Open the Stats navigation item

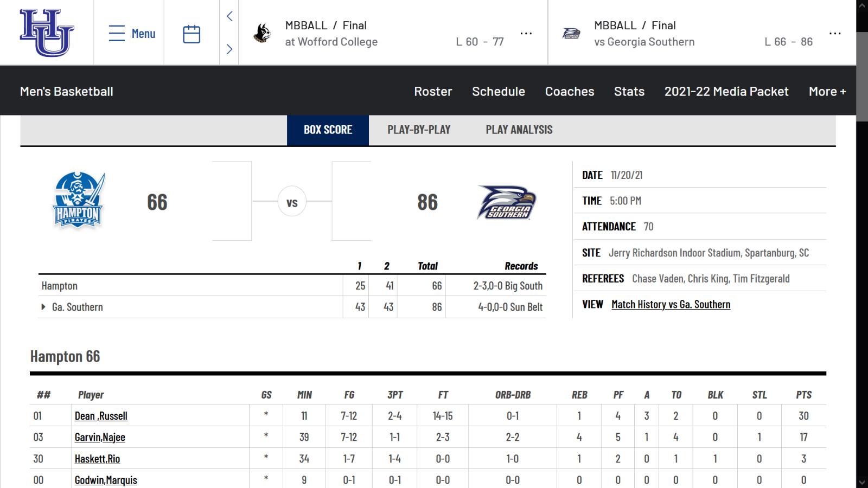click(629, 91)
